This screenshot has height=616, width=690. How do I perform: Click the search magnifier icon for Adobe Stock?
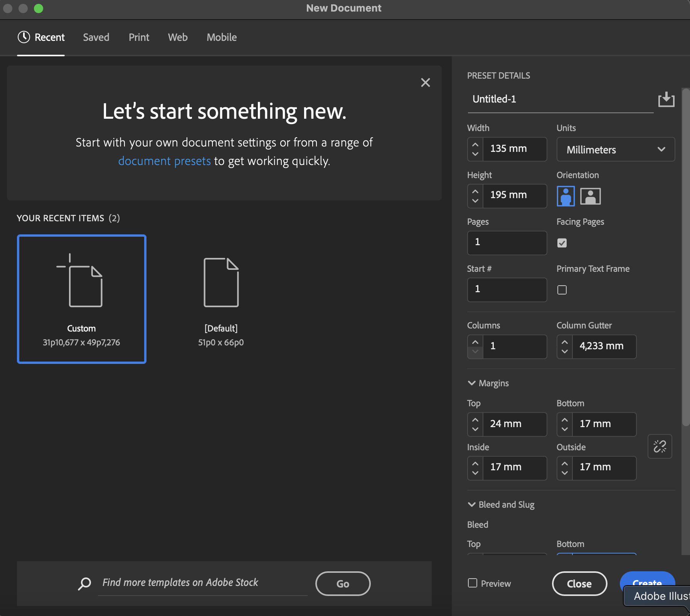coord(84,583)
